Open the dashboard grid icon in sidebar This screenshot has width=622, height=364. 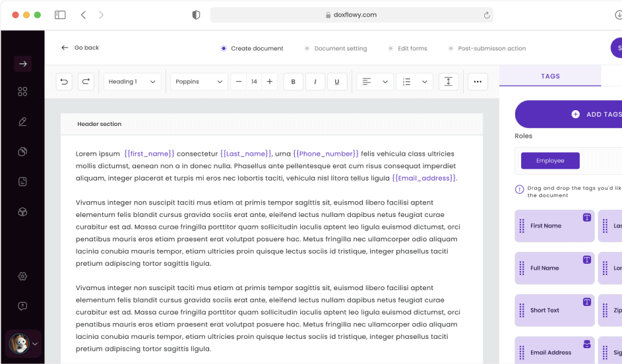pos(22,92)
